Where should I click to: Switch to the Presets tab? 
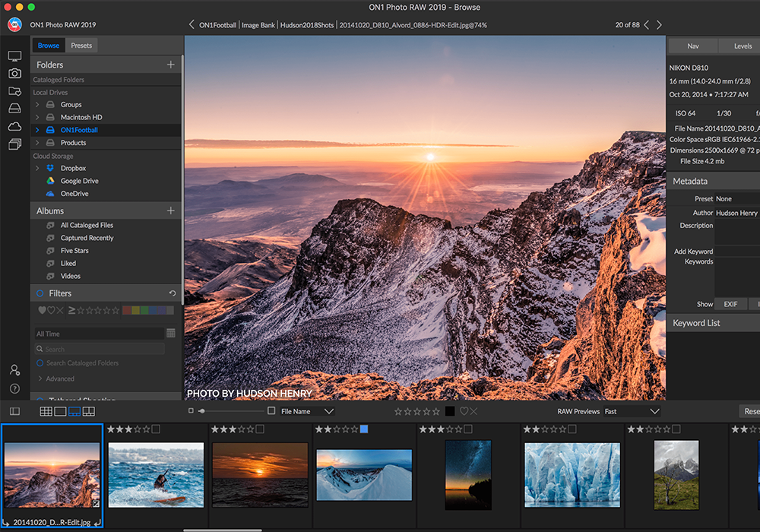point(81,45)
